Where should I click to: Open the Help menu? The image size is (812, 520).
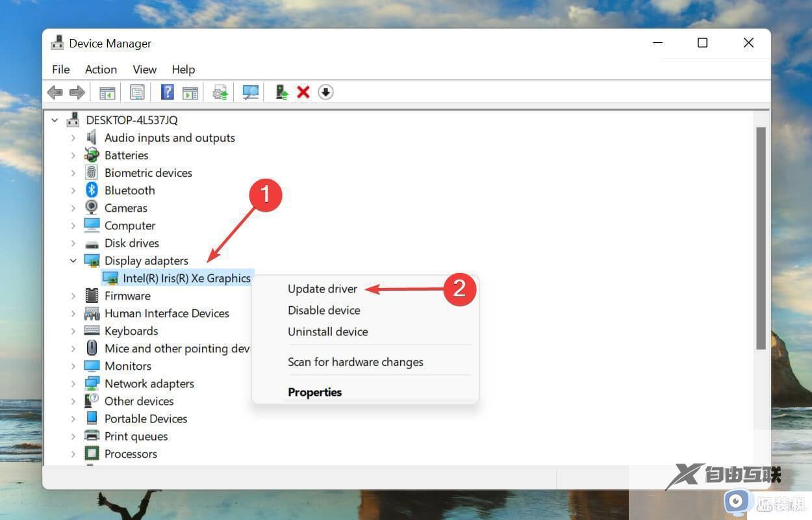point(183,70)
